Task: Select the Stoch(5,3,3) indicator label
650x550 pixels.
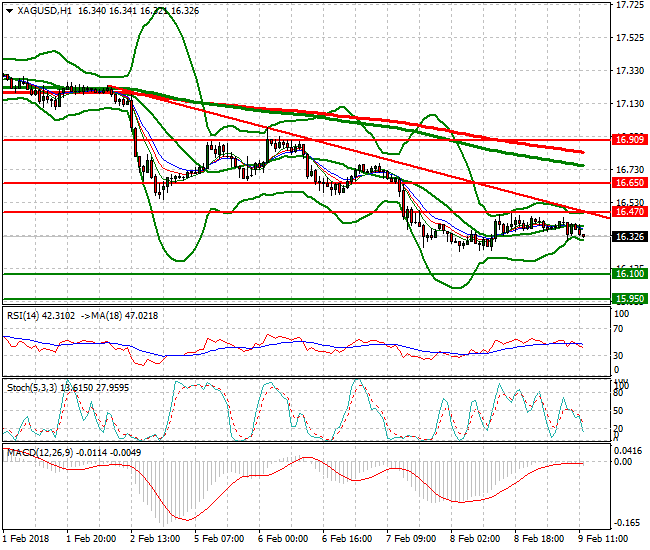Action: (x=32, y=385)
